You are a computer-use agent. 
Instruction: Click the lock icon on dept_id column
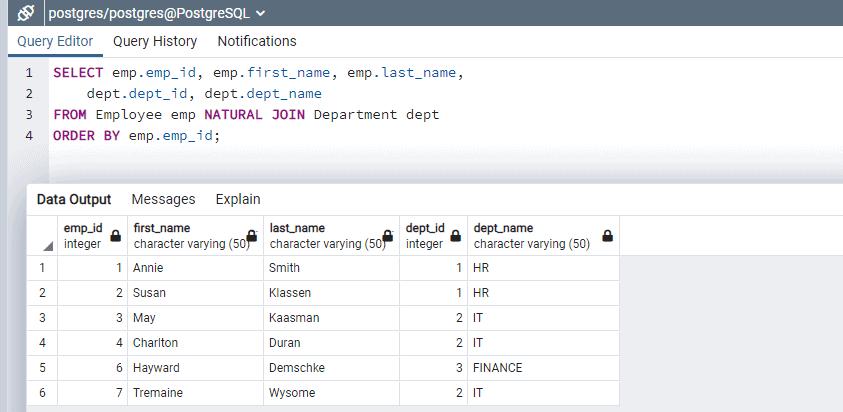click(x=455, y=236)
